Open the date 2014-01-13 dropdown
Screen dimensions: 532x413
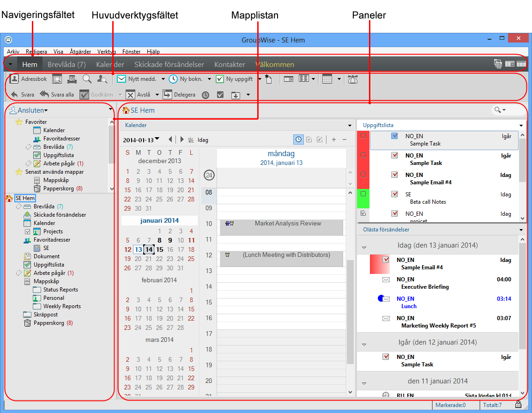click(157, 139)
